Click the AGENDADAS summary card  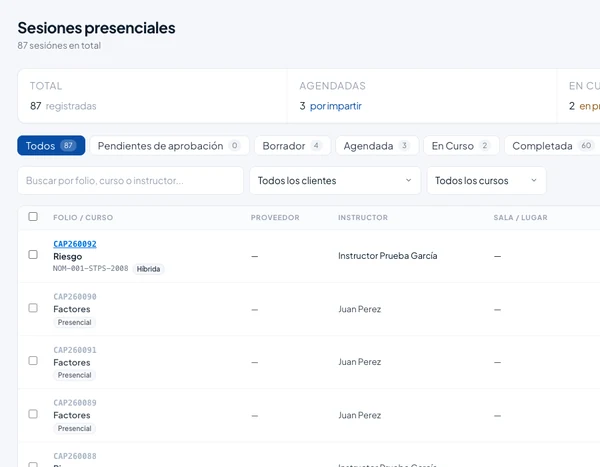(422, 96)
